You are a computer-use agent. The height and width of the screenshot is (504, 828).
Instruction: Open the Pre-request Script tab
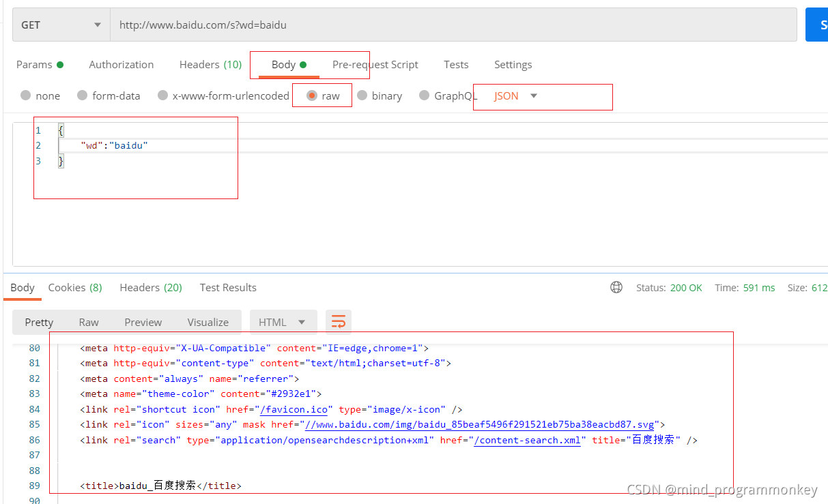click(x=375, y=65)
